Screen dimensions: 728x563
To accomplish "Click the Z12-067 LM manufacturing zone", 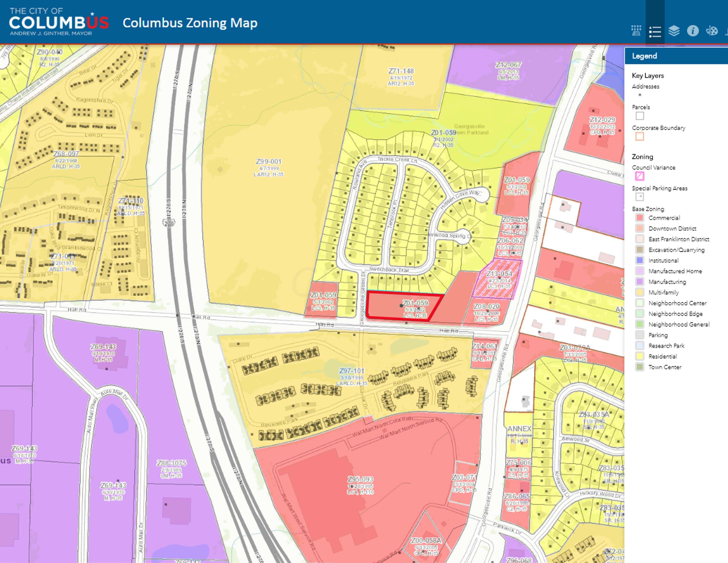I will tap(508, 70).
